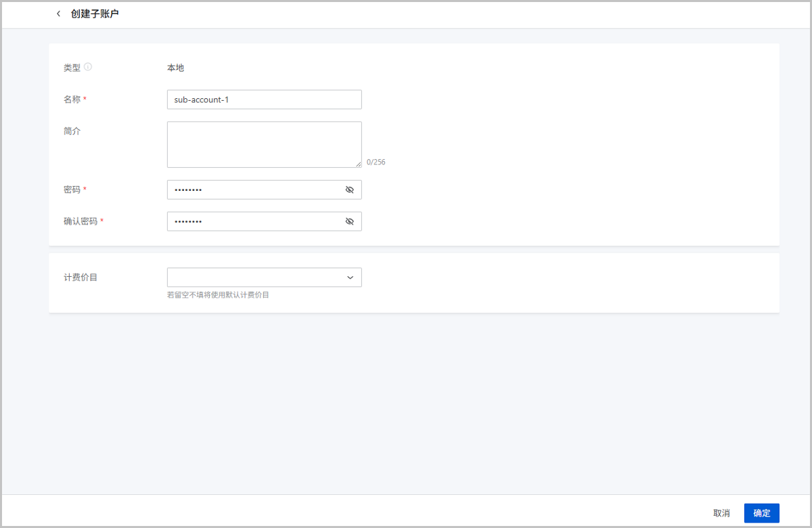Focus the 名称 field containing sub-account-1

(x=264, y=100)
